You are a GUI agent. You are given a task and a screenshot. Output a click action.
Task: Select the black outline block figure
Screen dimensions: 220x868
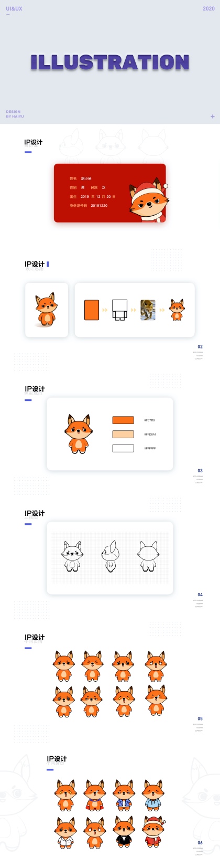(x=120, y=310)
